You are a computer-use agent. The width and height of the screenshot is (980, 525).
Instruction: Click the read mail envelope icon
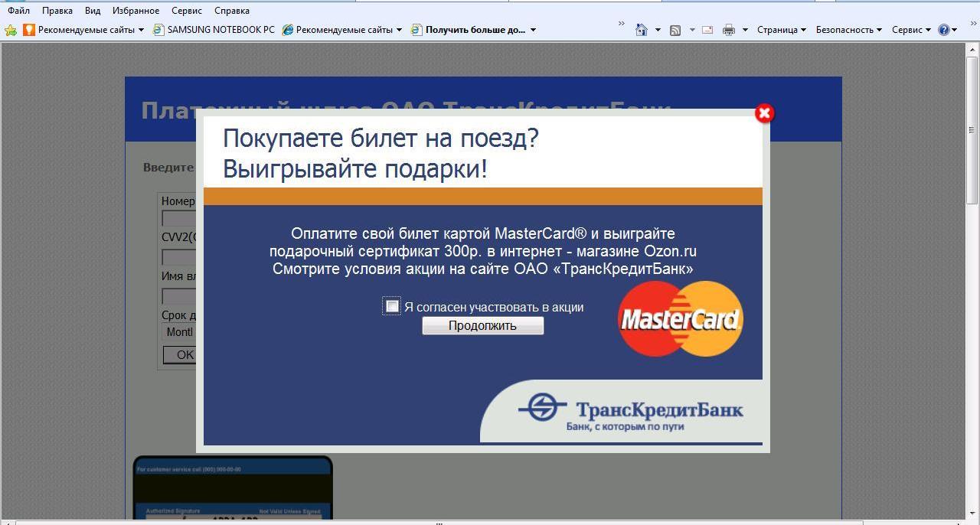click(707, 30)
